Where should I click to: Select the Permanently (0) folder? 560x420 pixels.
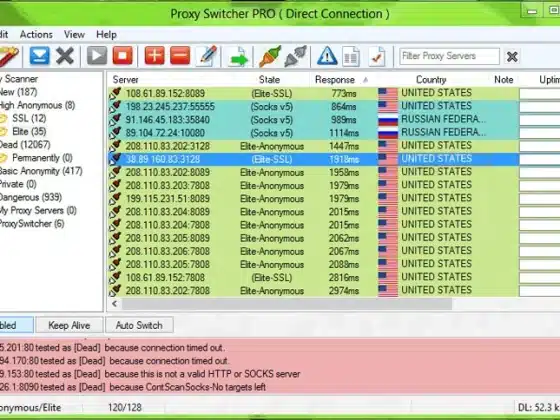42,158
